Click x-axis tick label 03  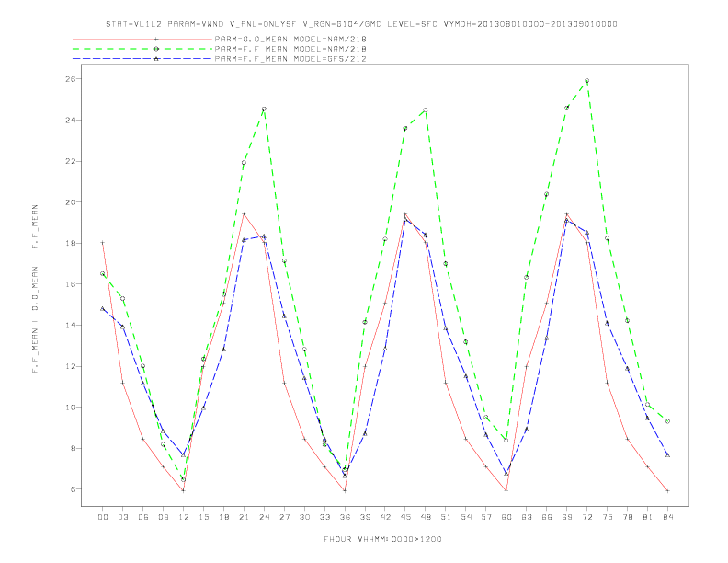(x=122, y=517)
